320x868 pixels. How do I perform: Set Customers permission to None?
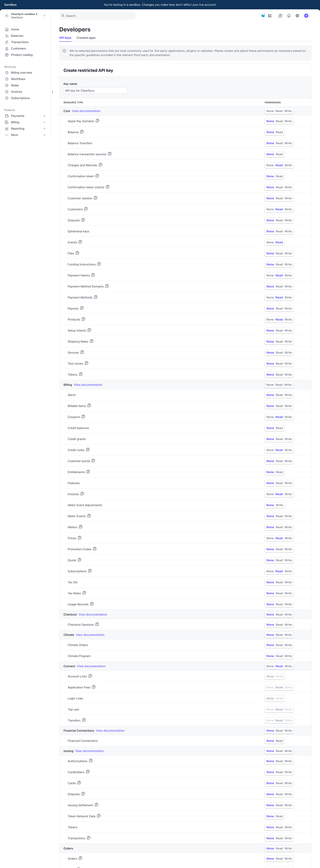pos(270,209)
